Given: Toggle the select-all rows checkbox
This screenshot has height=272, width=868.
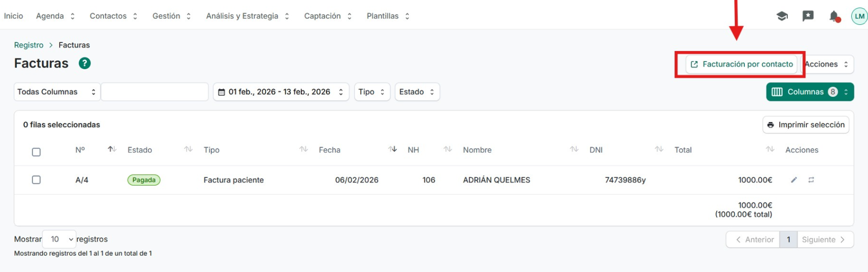Looking at the screenshot, I should (x=36, y=152).
